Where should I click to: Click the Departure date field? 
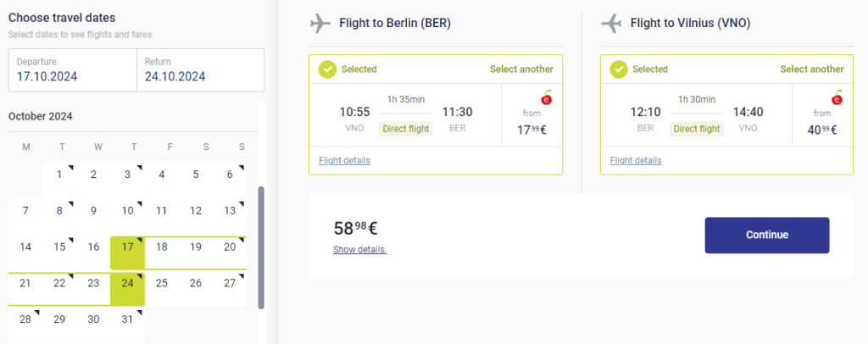coord(72,70)
